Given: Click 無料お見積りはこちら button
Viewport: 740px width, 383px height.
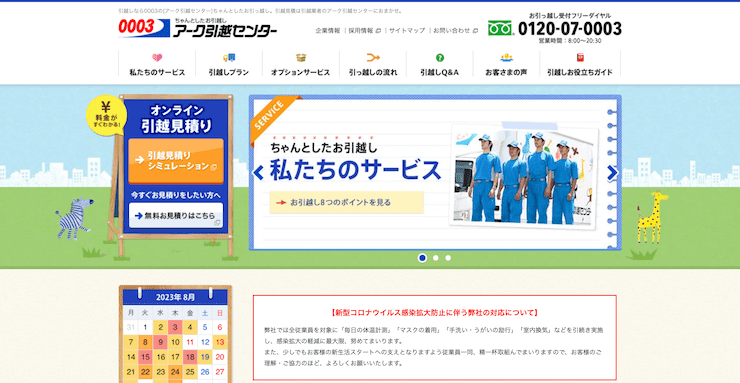Looking at the screenshot, I should point(176,216).
